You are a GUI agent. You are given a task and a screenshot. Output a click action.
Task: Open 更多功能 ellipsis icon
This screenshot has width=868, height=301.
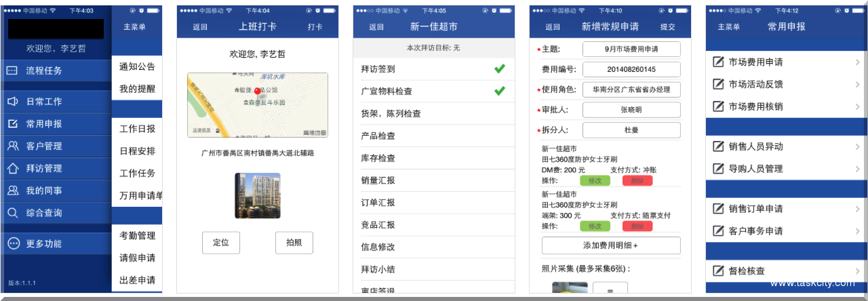12,243
